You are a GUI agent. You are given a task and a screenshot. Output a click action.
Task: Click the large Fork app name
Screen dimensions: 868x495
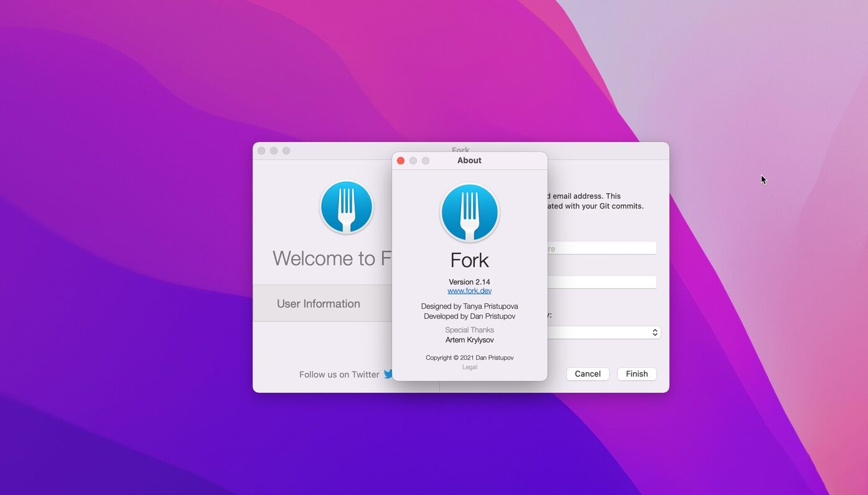pos(469,260)
